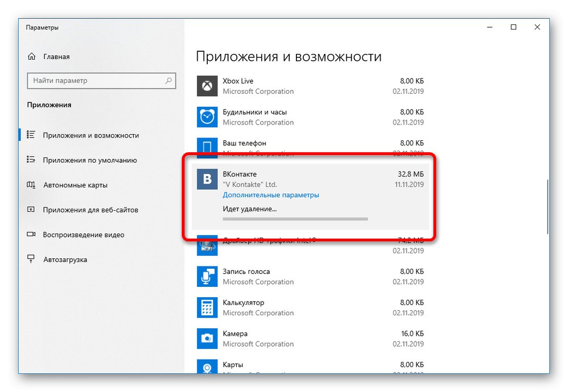The width and height of the screenshot is (568, 392).
Task: Click the Приложения sidebar heading
Action: (x=49, y=105)
